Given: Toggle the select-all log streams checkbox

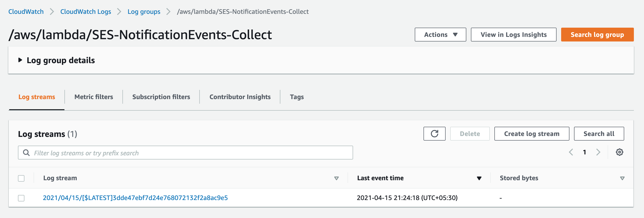Looking at the screenshot, I should pyautogui.click(x=21, y=178).
